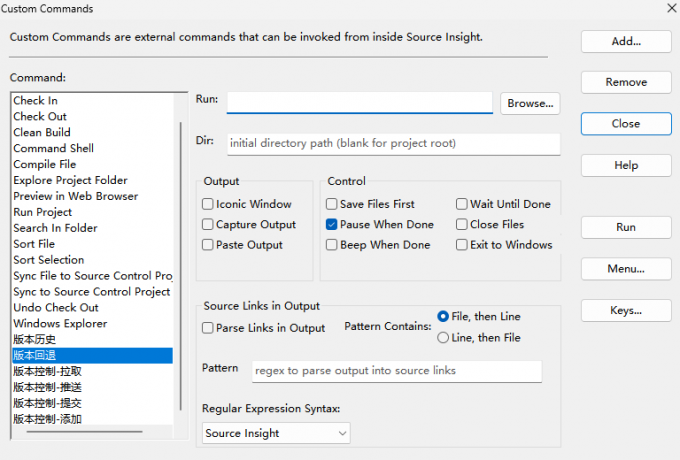
Task: Toggle the Capture Output checkbox
Action: (207, 225)
